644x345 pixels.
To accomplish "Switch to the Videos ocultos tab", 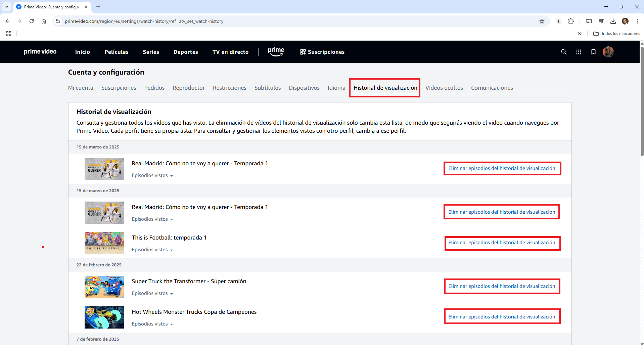I will click(x=444, y=88).
